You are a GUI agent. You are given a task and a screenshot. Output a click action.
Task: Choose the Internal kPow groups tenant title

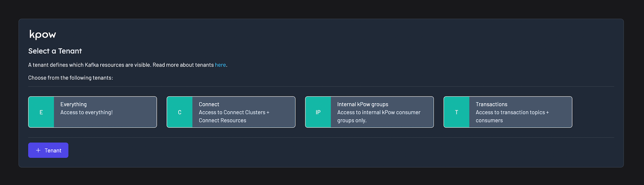[x=363, y=104]
